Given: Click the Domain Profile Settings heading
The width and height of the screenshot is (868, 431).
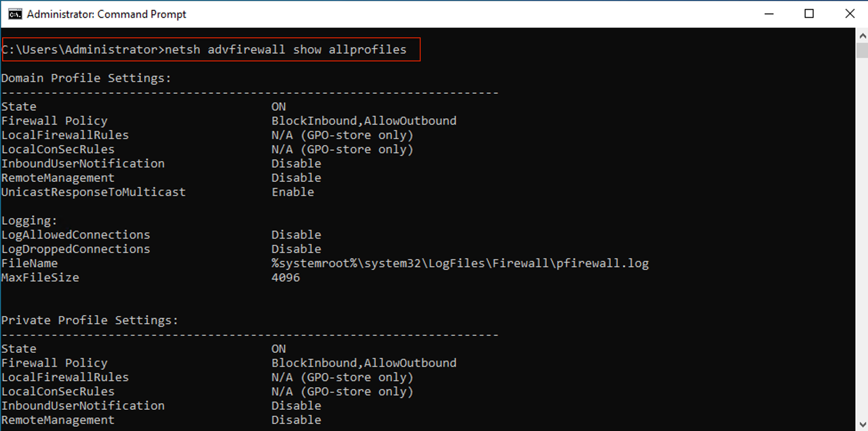Looking at the screenshot, I should 86,78.
